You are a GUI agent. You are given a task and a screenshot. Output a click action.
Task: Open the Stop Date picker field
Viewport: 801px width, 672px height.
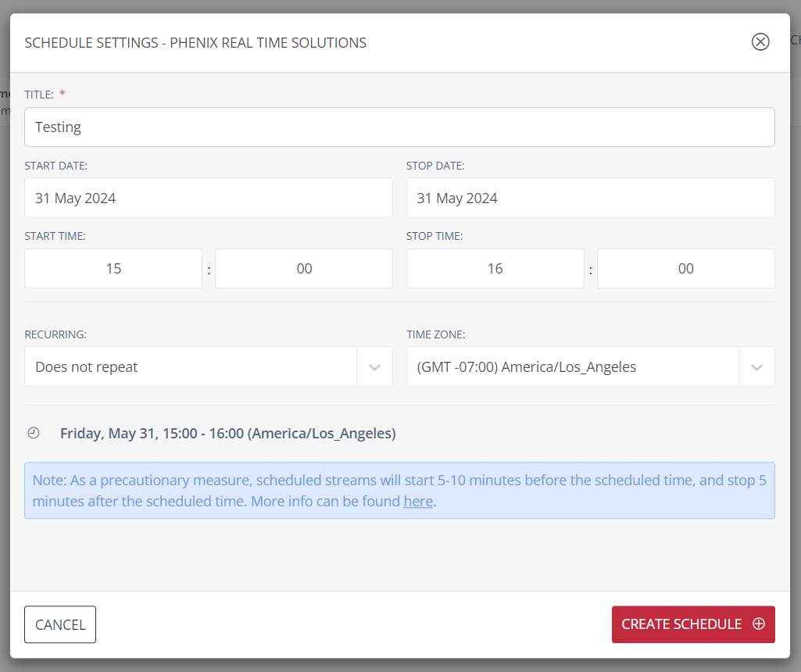tap(591, 198)
